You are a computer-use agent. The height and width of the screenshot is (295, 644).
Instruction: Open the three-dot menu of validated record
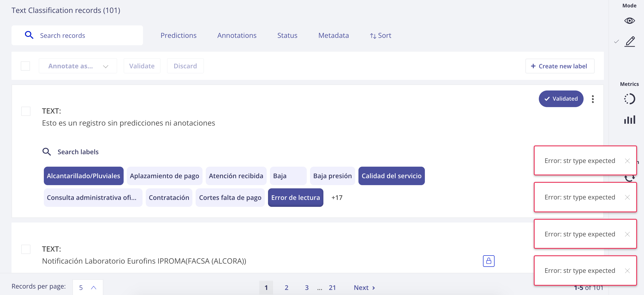tap(593, 99)
